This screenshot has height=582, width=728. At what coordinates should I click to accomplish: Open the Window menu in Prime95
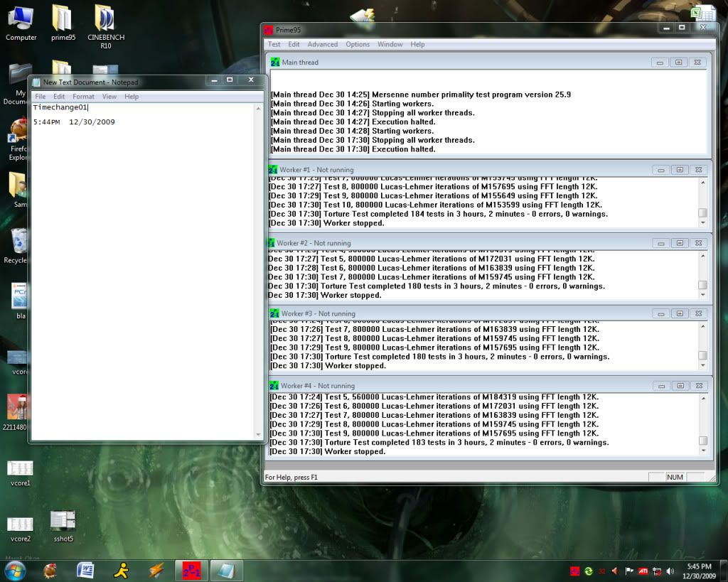[x=390, y=44]
